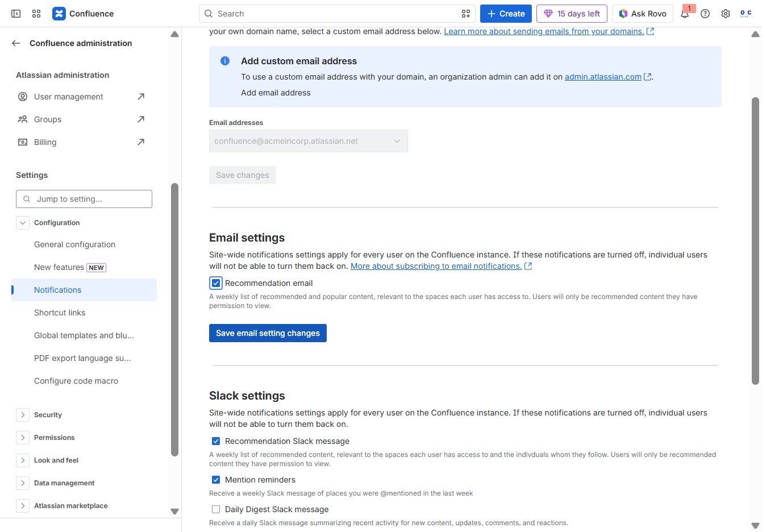Open the admin.atlassian.com link
This screenshot has height=532, width=762.
[603, 77]
